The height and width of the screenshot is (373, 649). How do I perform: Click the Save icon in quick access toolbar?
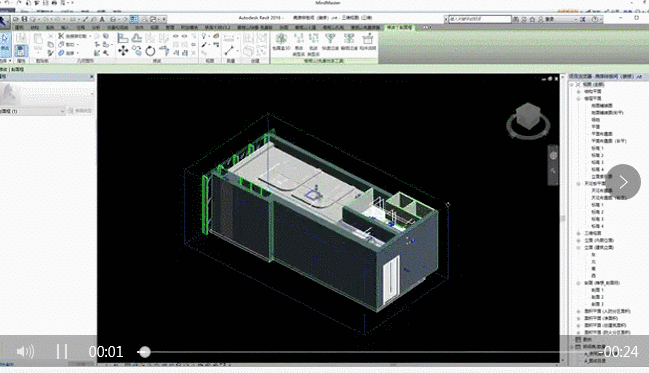[25, 19]
